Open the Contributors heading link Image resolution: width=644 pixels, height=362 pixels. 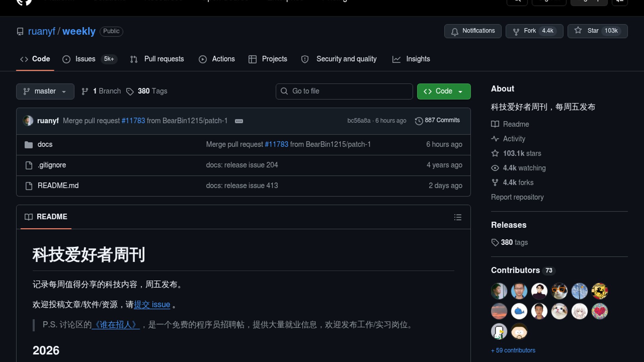(523, 270)
